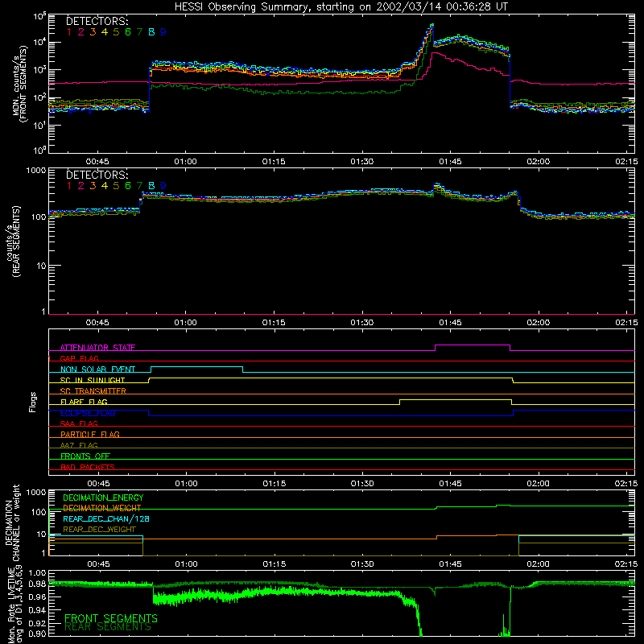This screenshot has width=644, height=644.
Task: Click the 0.98 y-axis label of the livetime plot
Action: click(x=37, y=584)
